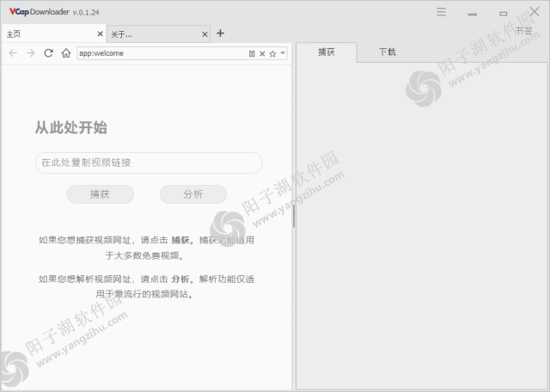Screen dimensions: 550x392
Task: Bookmark this page with star icon
Action: click(272, 53)
